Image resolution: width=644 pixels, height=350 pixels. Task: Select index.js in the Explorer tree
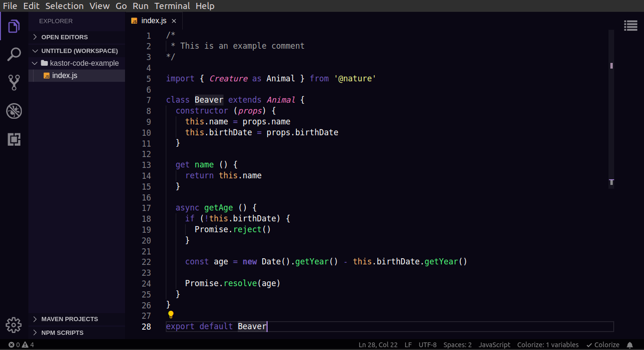(x=77, y=76)
